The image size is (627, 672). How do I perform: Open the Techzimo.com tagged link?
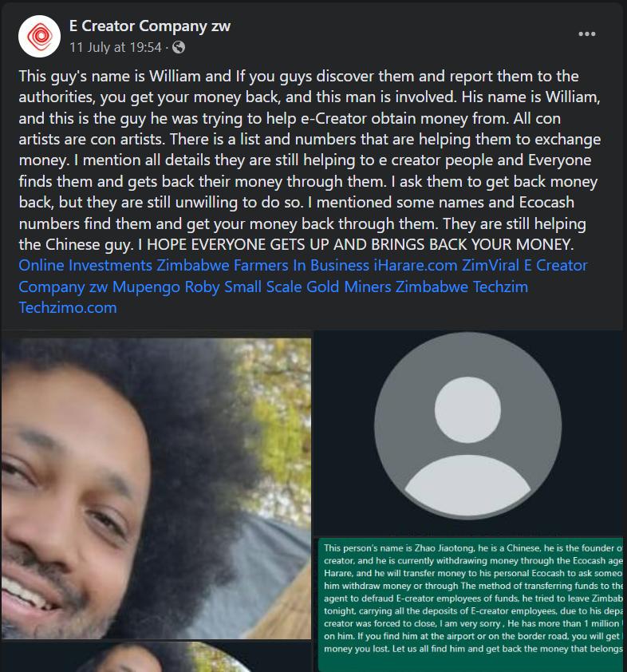click(68, 307)
